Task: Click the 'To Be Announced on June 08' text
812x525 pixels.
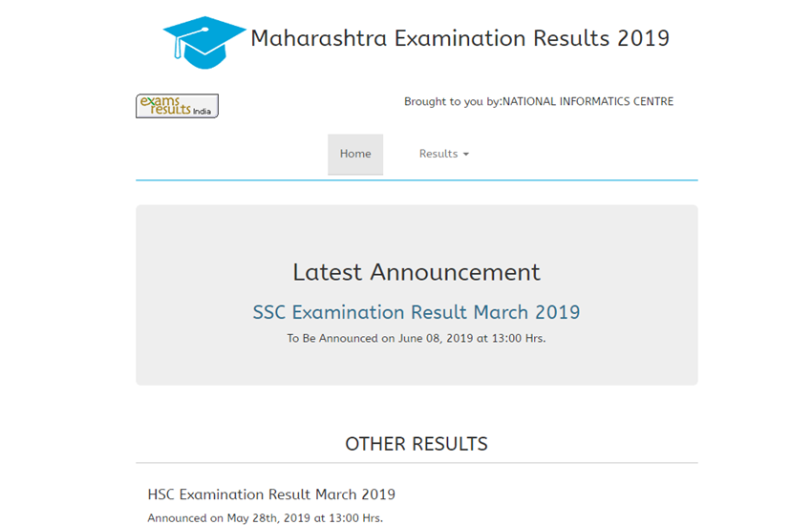Action: (x=416, y=338)
